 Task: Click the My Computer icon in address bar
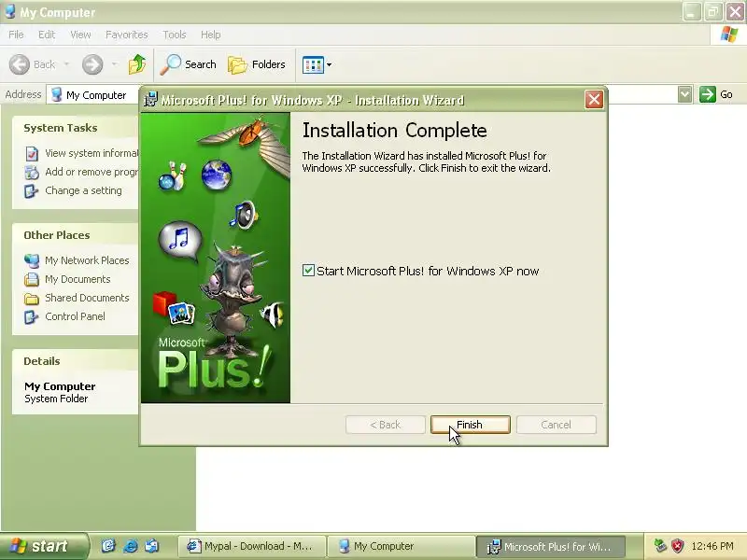pos(57,94)
